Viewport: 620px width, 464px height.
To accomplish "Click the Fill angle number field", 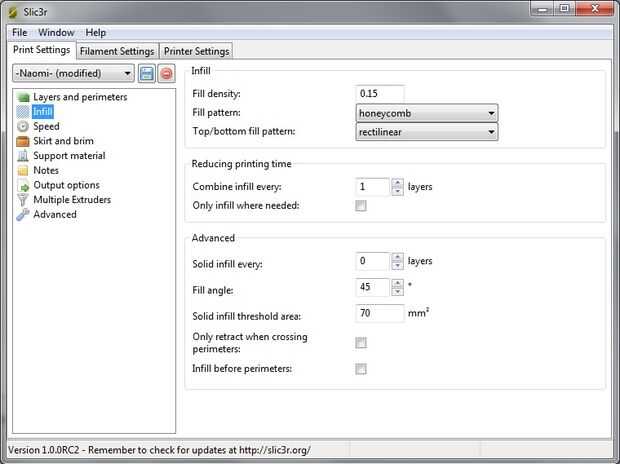I will point(373,287).
